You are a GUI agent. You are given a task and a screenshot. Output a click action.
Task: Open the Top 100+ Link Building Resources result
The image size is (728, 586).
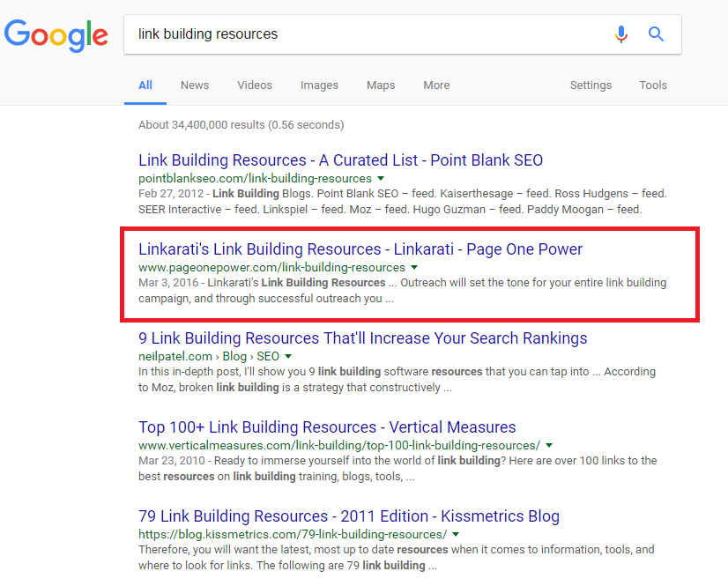click(x=326, y=427)
